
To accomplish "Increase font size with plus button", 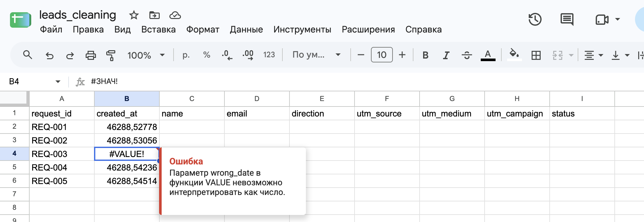I will 402,55.
